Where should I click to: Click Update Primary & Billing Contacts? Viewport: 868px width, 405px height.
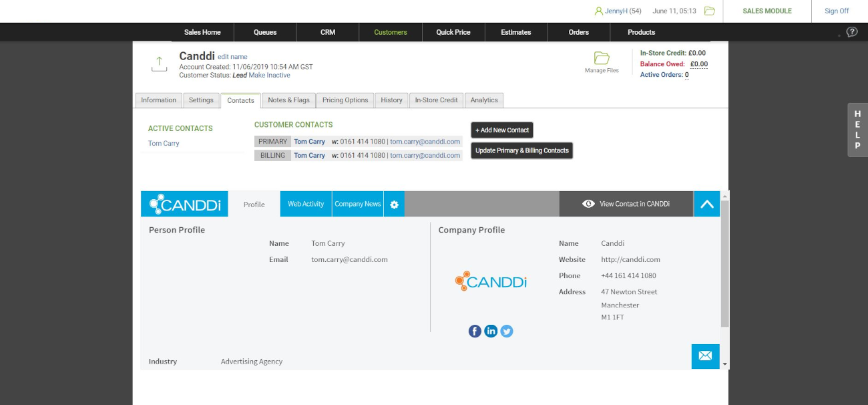point(522,150)
